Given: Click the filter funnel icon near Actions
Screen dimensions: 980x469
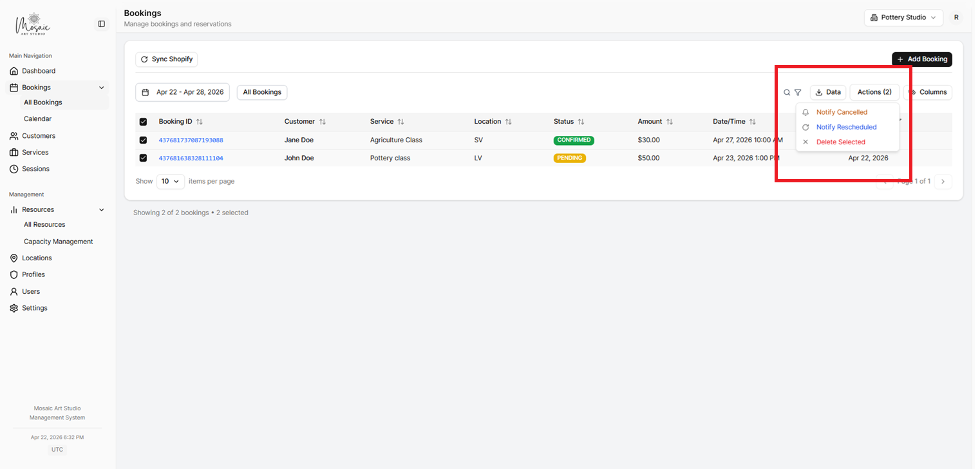Looking at the screenshot, I should tap(798, 92).
